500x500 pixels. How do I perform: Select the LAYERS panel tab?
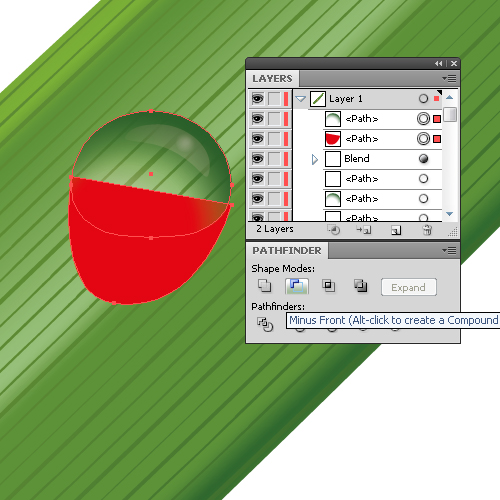click(x=272, y=79)
